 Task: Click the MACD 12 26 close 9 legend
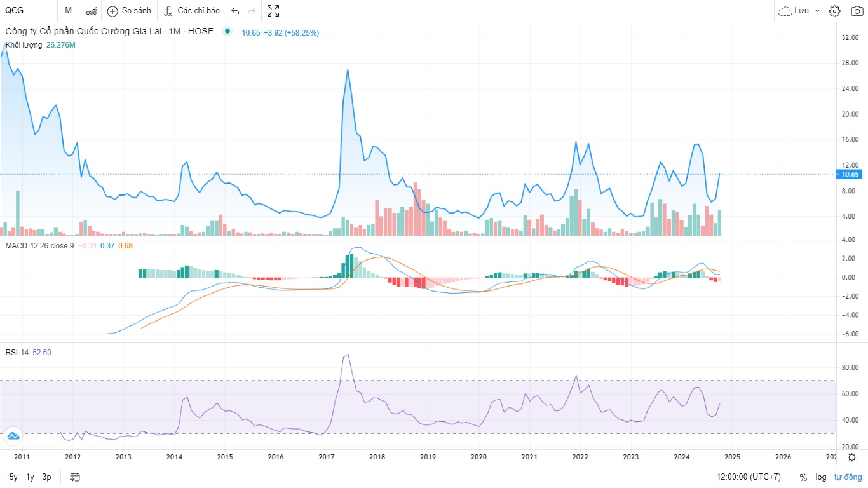click(39, 245)
